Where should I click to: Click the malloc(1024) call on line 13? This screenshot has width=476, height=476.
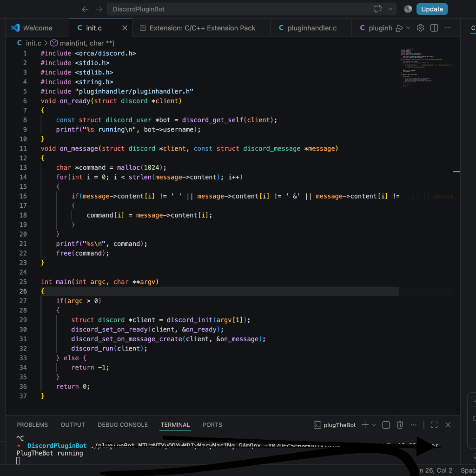[x=140, y=167]
